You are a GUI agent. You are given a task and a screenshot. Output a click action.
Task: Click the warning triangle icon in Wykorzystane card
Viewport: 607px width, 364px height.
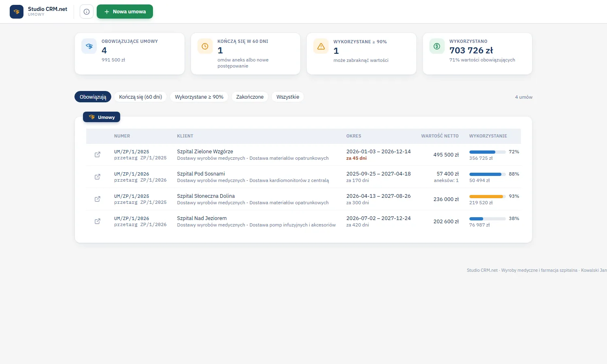click(321, 47)
